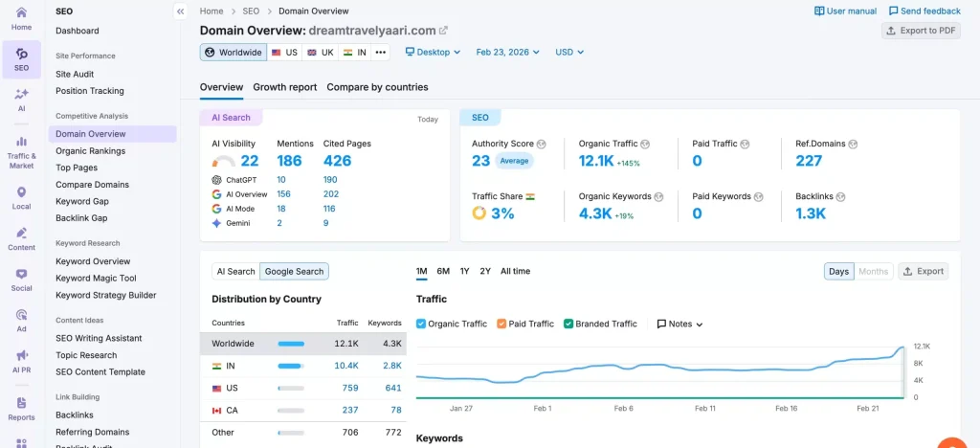
Task: Switch chart granularity to Days
Action: pos(838,271)
